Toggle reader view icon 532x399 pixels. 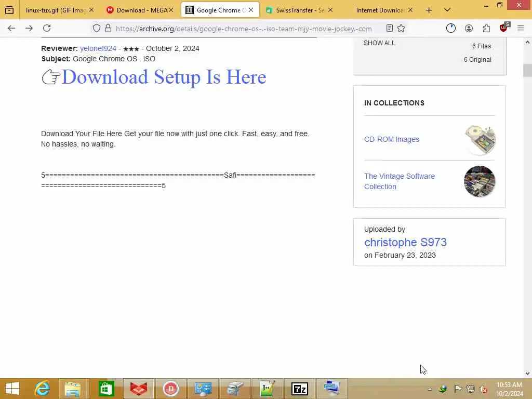(x=390, y=28)
